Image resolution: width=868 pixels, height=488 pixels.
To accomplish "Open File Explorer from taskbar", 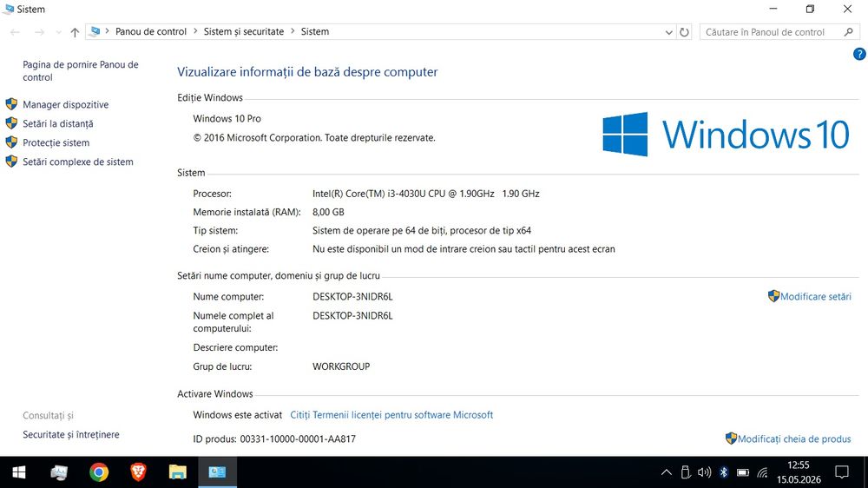I will [x=178, y=472].
